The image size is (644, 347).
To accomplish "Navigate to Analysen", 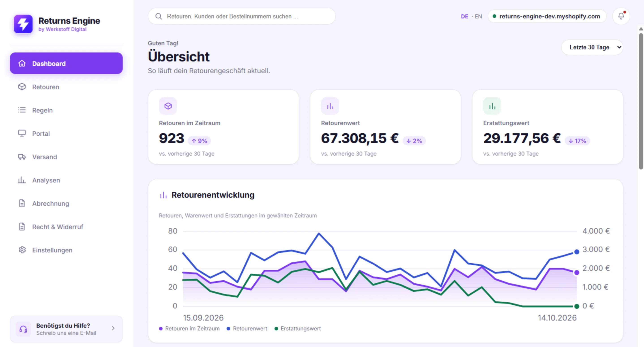I will [66, 180].
